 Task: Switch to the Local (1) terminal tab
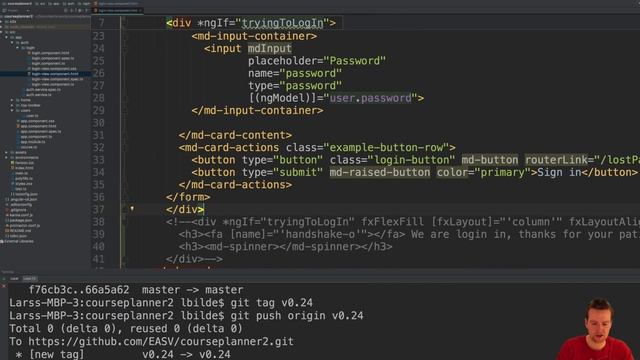[x=30, y=278]
